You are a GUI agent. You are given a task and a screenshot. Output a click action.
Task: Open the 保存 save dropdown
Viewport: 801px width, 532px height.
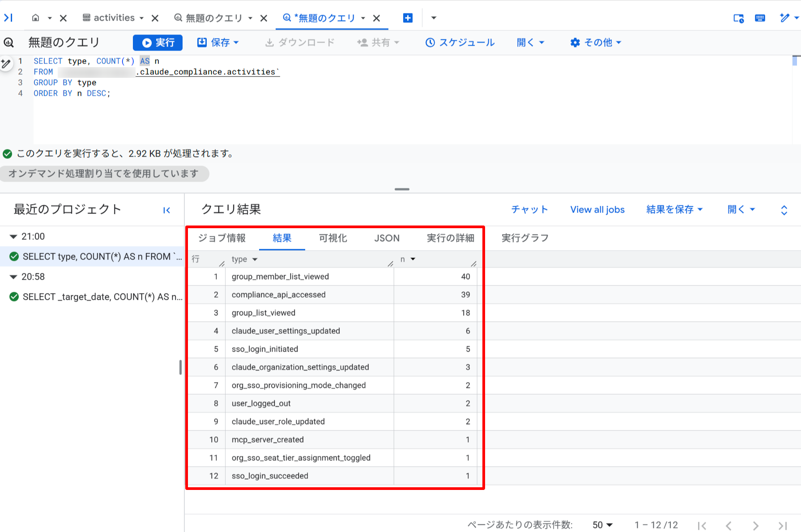pos(218,43)
